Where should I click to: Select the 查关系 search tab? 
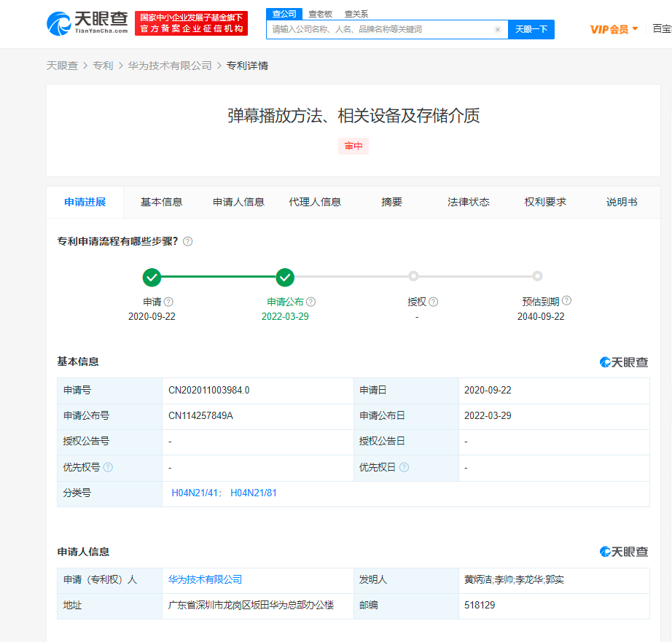356,14
